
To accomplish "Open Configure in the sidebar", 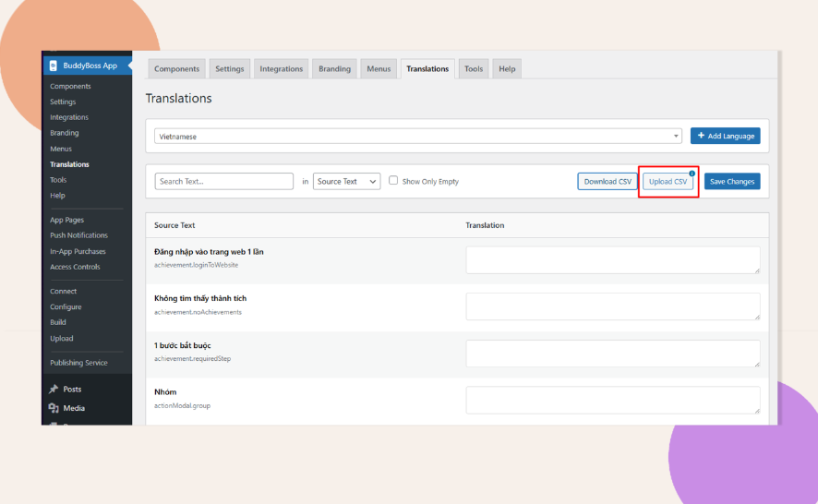I will (66, 306).
